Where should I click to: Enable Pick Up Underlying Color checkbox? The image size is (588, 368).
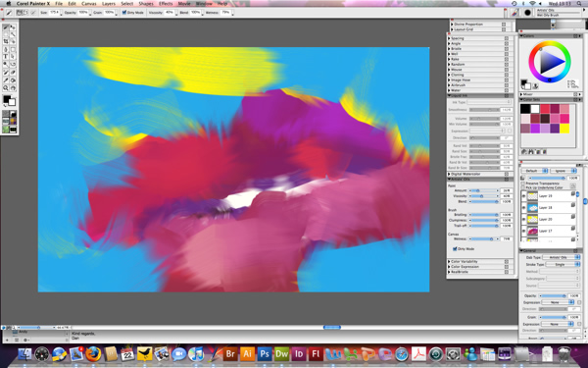(523, 187)
